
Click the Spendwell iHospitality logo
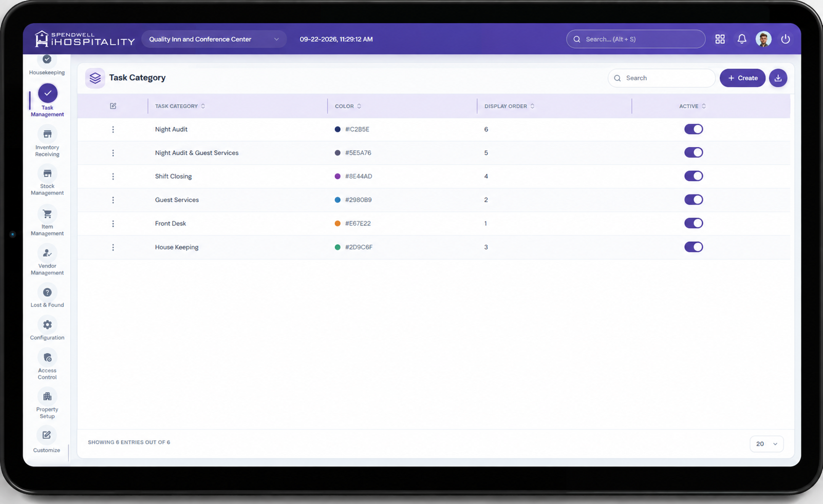[85, 39]
